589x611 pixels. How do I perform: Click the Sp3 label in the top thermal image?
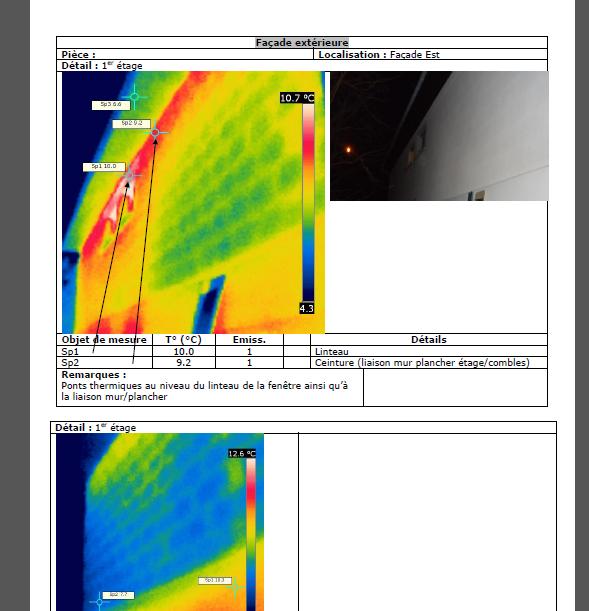point(111,105)
